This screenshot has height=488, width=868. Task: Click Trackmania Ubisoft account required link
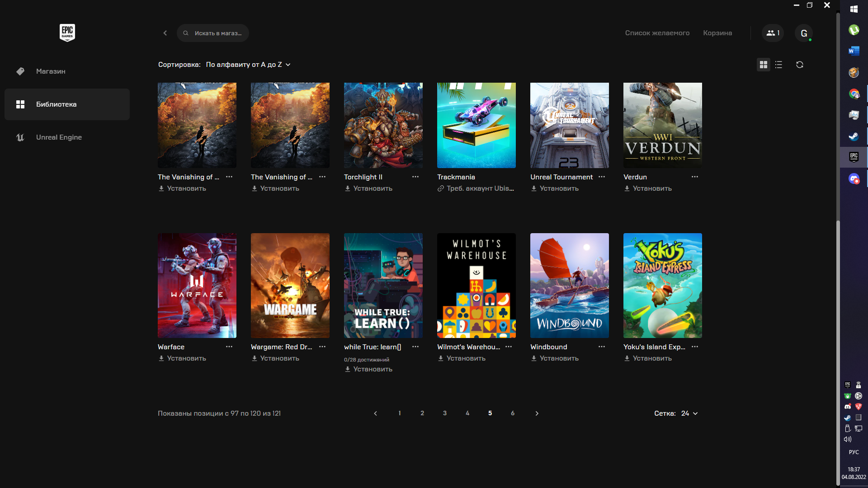click(x=476, y=188)
